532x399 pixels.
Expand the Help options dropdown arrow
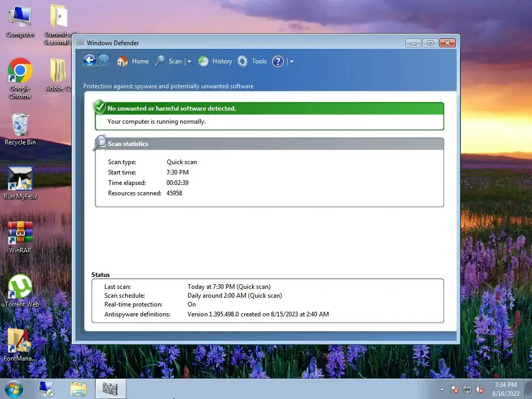291,62
